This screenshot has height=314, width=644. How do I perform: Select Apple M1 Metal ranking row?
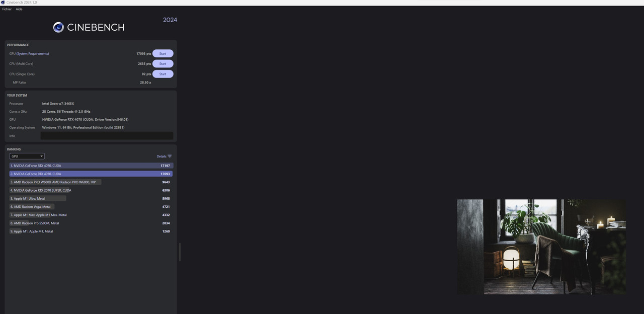[91, 231]
